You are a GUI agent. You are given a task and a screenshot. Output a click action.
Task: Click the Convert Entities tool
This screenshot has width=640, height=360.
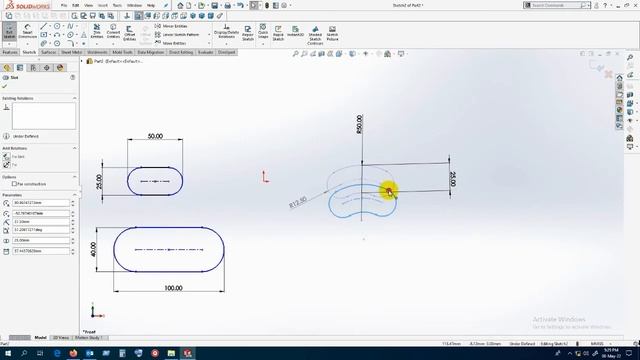click(x=113, y=31)
